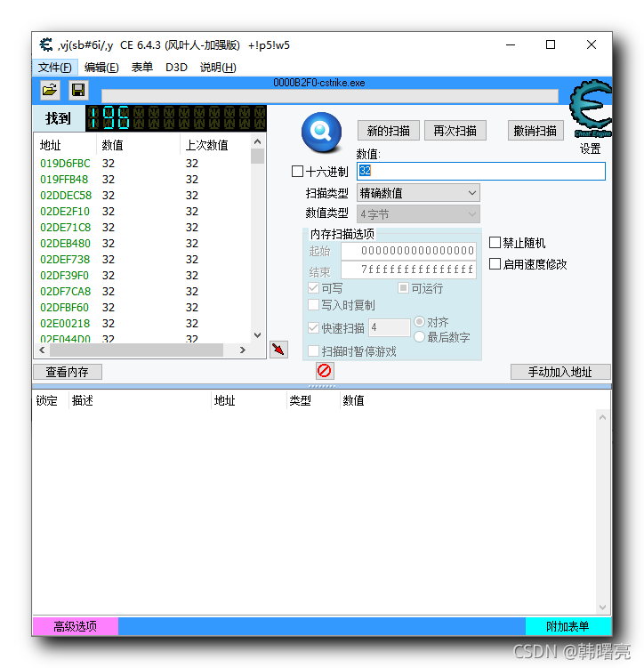
Task: Click the scroll-down arrow of results list
Action: point(257,335)
